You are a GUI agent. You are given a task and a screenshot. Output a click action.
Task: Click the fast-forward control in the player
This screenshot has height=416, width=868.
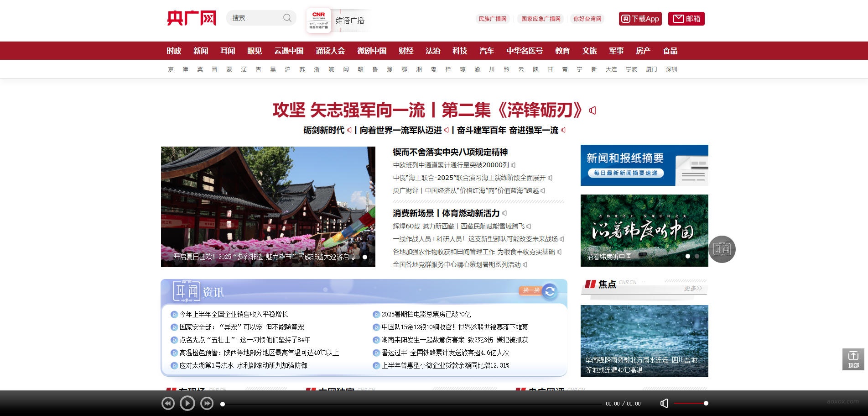[207, 403]
